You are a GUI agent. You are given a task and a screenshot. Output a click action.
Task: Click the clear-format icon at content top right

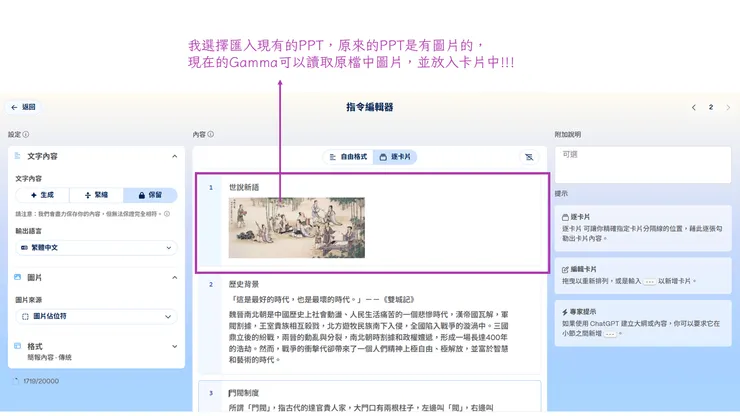[529, 157]
